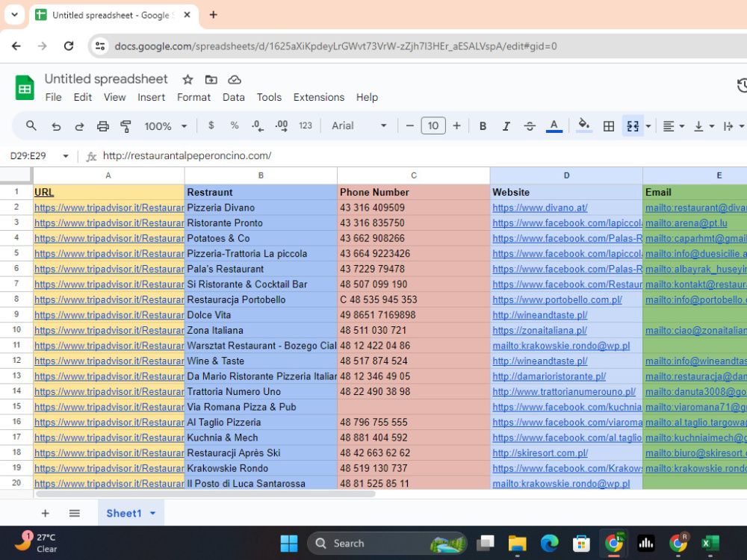
Task: Open the Extensions menu
Action: click(319, 97)
